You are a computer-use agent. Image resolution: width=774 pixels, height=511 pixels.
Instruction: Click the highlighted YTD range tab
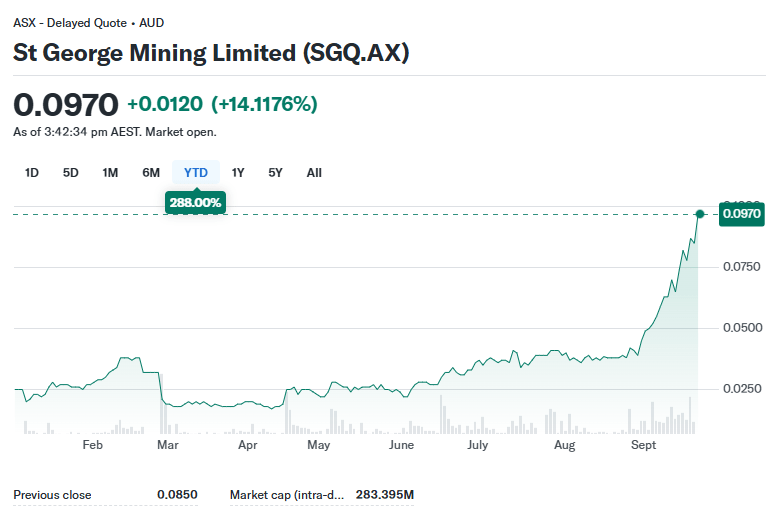tap(196, 173)
